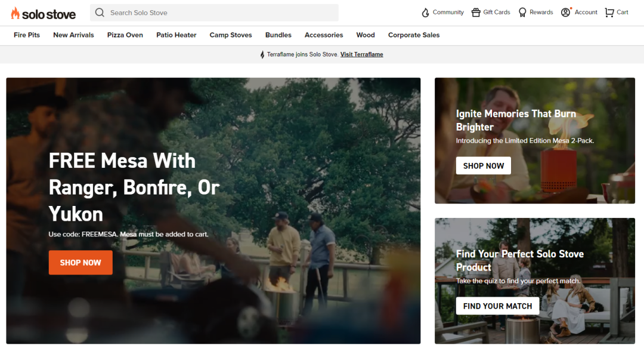Click SHOP NOW on Mesa 2-Pack card

[484, 166]
